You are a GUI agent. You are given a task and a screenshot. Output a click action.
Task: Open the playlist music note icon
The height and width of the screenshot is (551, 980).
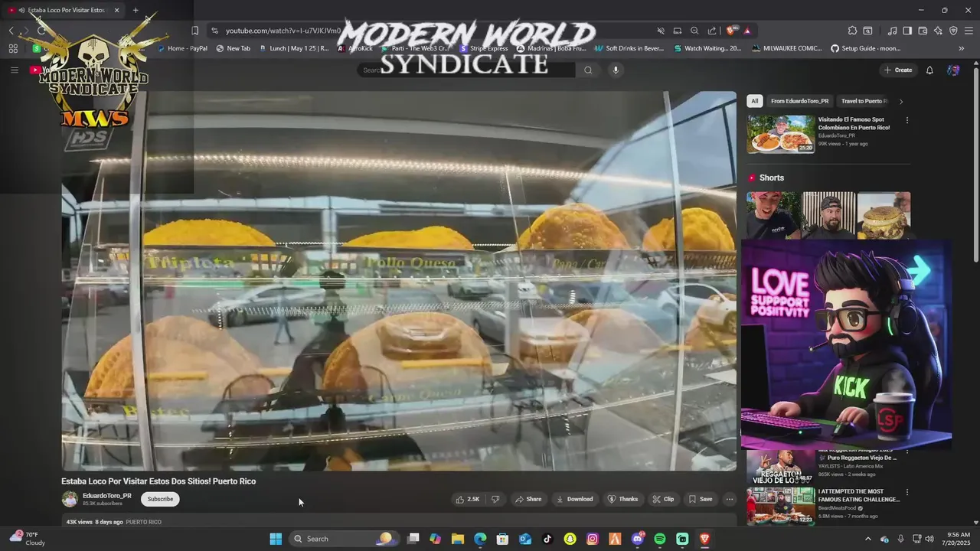point(892,31)
